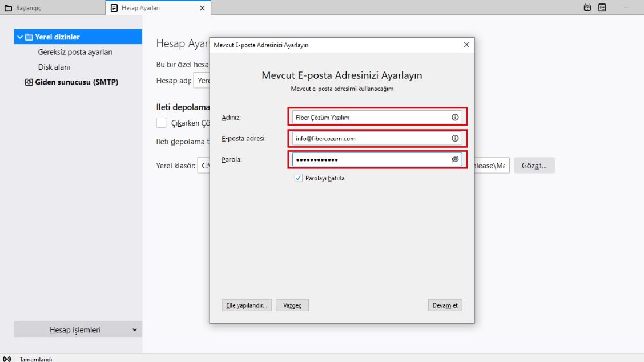
Task: Open the Hesap işlemleri dropdown
Action: tap(78, 329)
